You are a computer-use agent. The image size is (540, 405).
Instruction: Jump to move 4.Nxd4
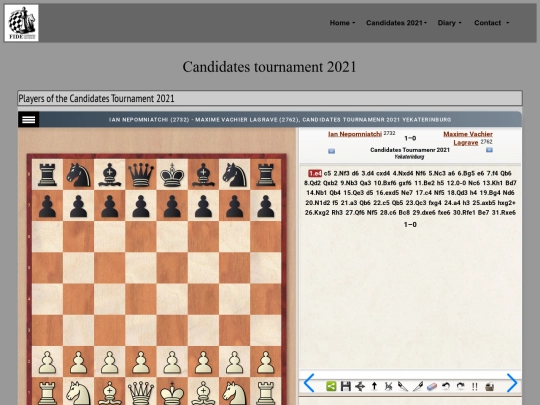403,173
